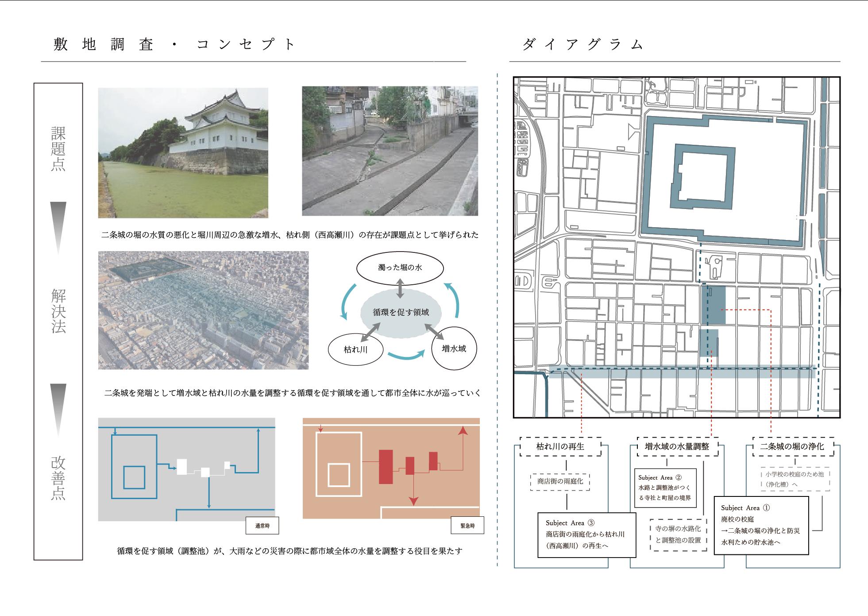Click the 寺の塀の水路化 dashed box
This screenshot has width=868, height=616.
[x=678, y=535]
